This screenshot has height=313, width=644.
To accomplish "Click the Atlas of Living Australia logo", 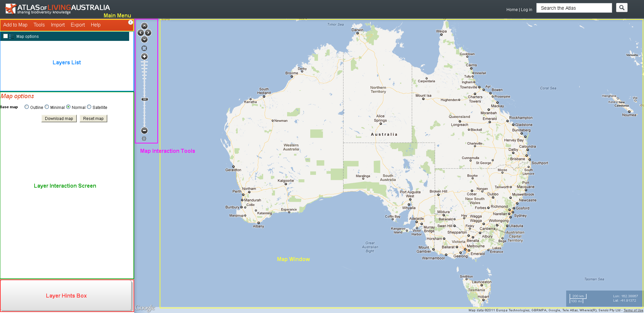I will coord(58,9).
